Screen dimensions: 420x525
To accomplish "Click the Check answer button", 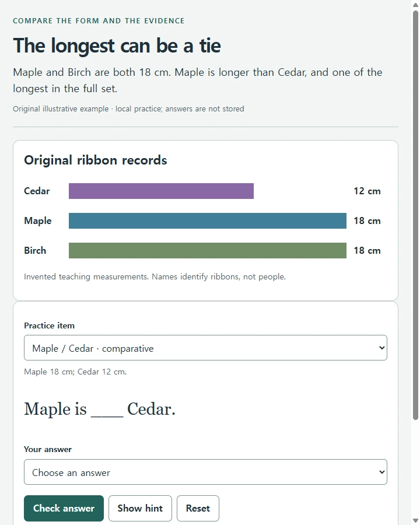I will 64,508.
